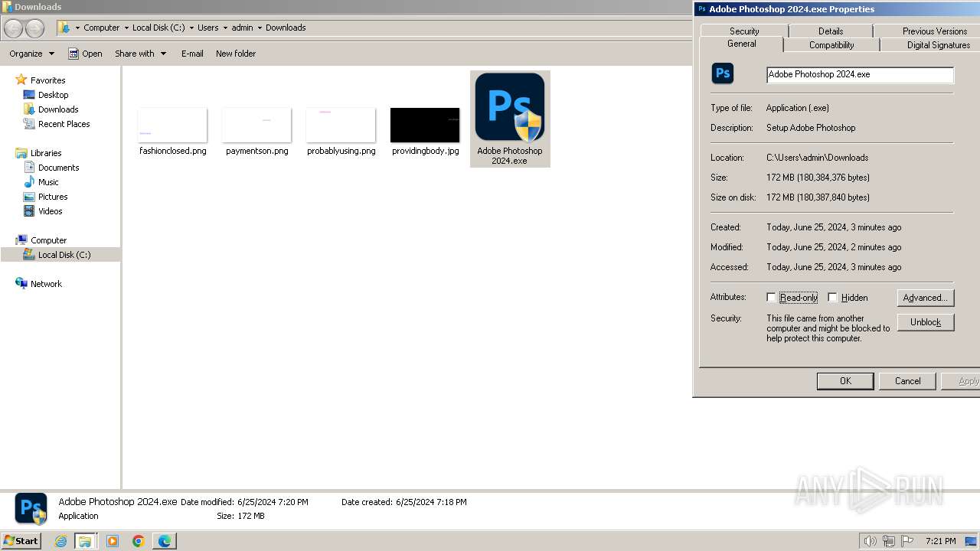This screenshot has width=980, height=551.
Task: Open the Organize dropdown menu
Action: (x=31, y=54)
